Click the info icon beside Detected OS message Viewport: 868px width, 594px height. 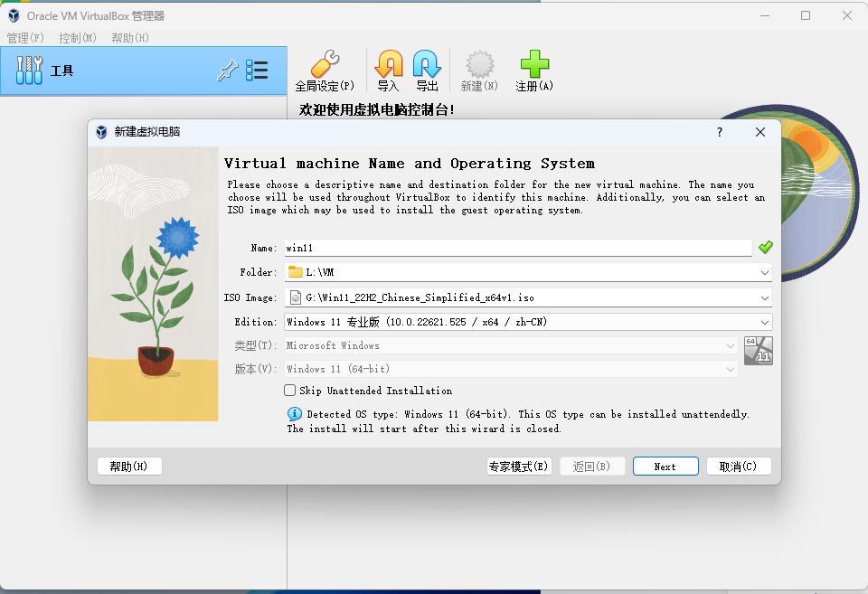click(295, 413)
